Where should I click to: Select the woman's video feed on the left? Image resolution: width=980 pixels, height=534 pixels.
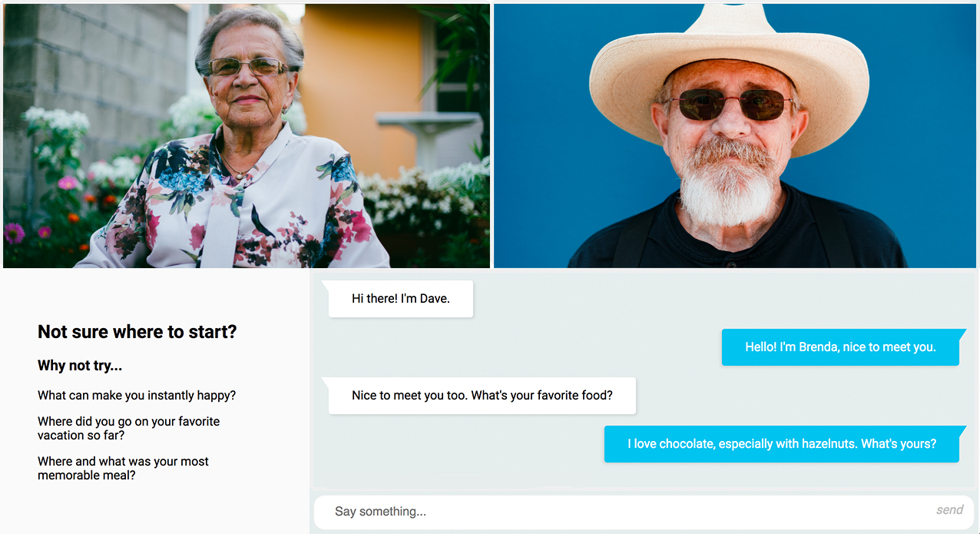pos(247,136)
